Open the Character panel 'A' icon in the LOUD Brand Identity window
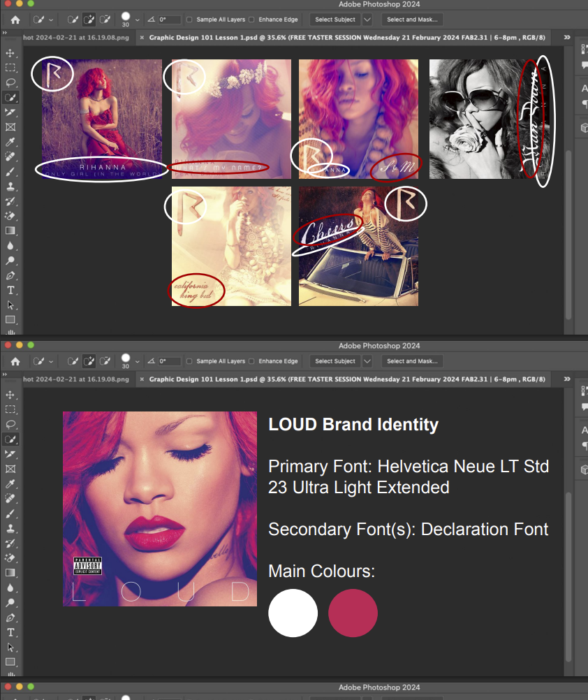Viewport: 588px width, 700px height. pos(585,430)
